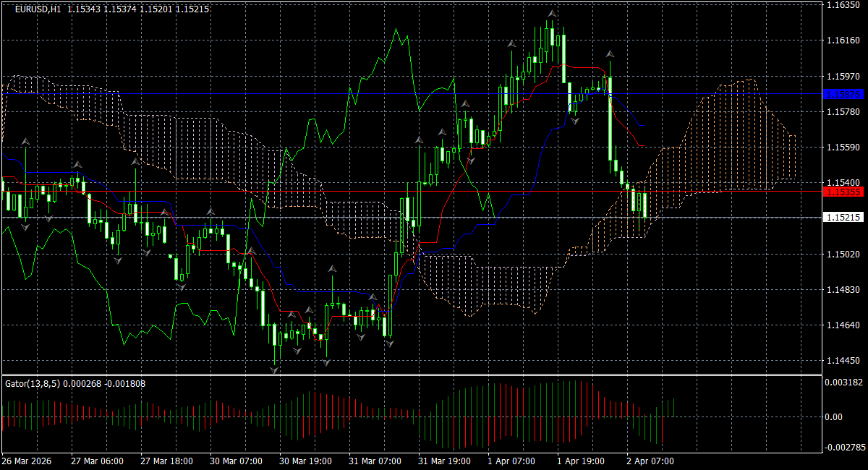The width and height of the screenshot is (868, 470).
Task: Select the red 1.15355 price label
Action: click(843, 192)
